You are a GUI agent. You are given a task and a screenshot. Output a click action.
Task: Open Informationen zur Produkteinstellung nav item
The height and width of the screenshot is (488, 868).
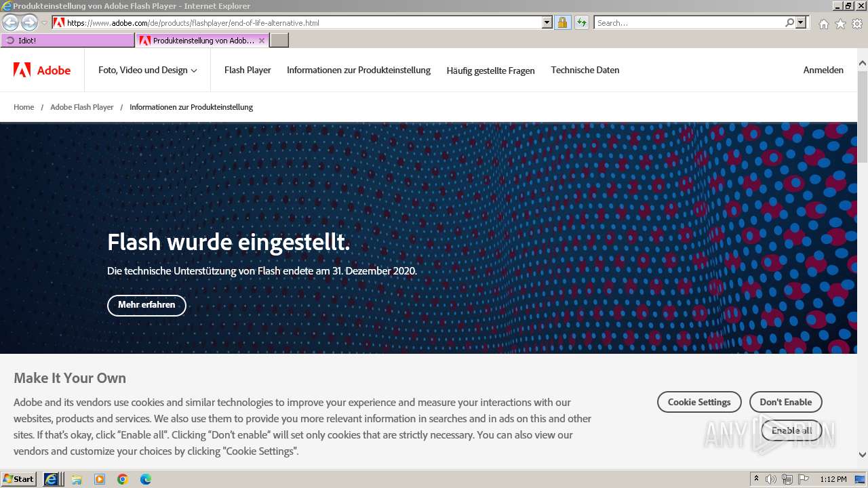359,70
